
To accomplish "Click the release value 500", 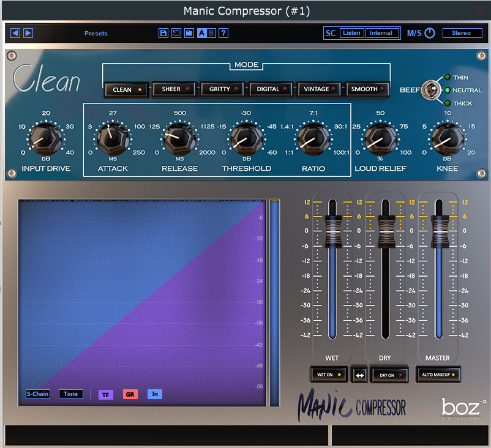I will 180,113.
